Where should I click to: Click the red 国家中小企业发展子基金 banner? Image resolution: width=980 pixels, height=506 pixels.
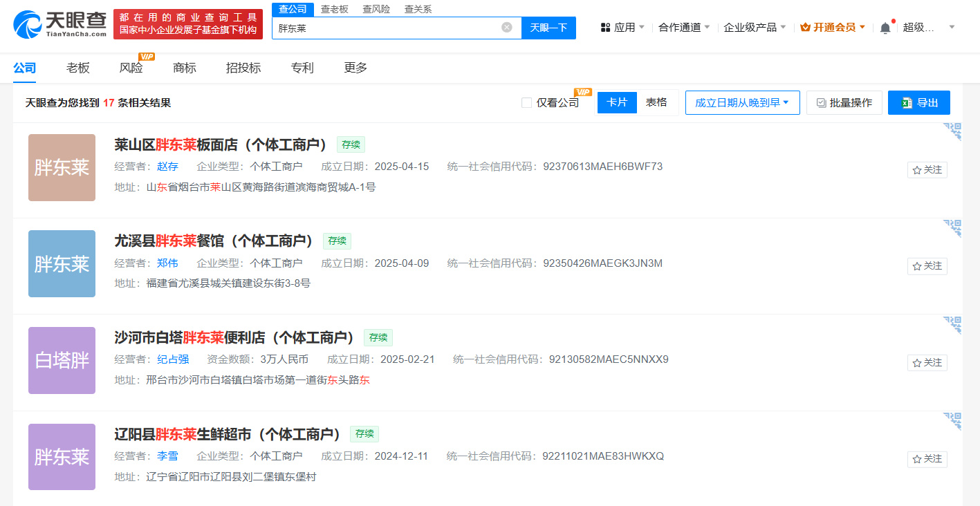point(188,24)
